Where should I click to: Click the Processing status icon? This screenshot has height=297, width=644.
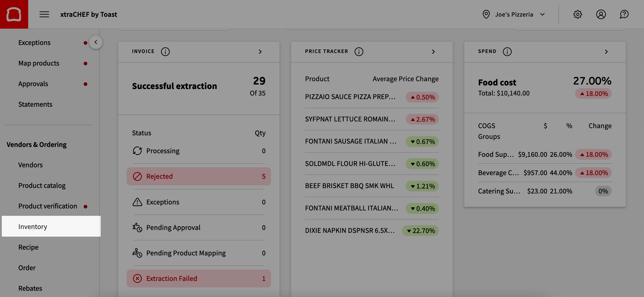click(x=137, y=151)
